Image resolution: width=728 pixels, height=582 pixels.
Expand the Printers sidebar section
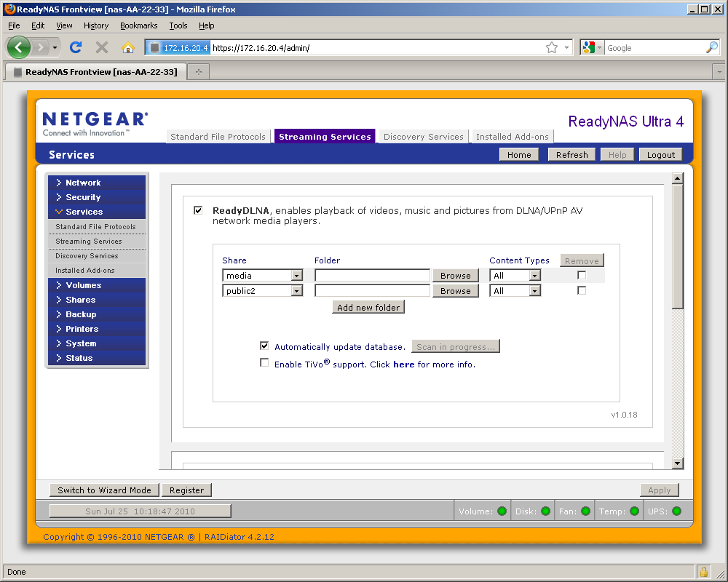coord(97,329)
